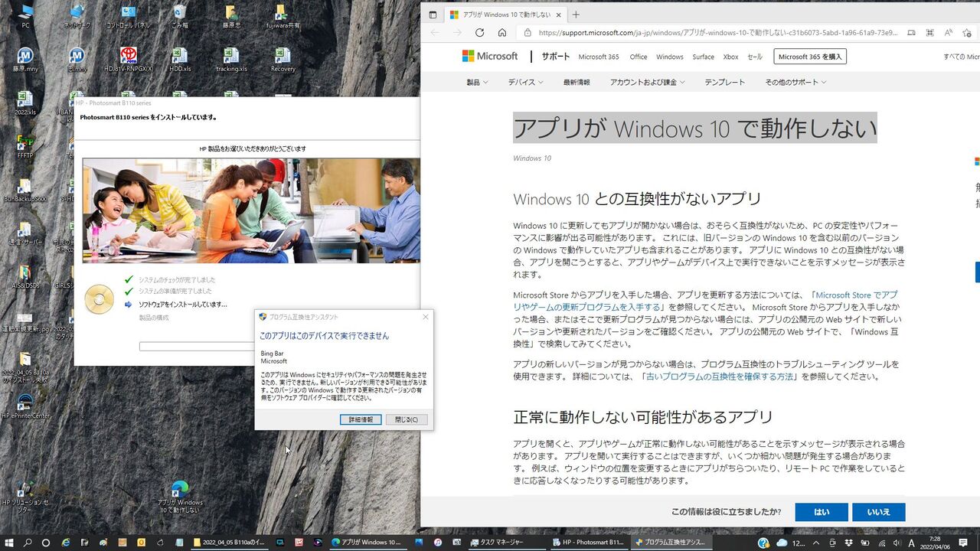980x551 pixels.
Task: Select the アプリが Windows 10 で動作しない browser tab
Action: click(x=505, y=15)
